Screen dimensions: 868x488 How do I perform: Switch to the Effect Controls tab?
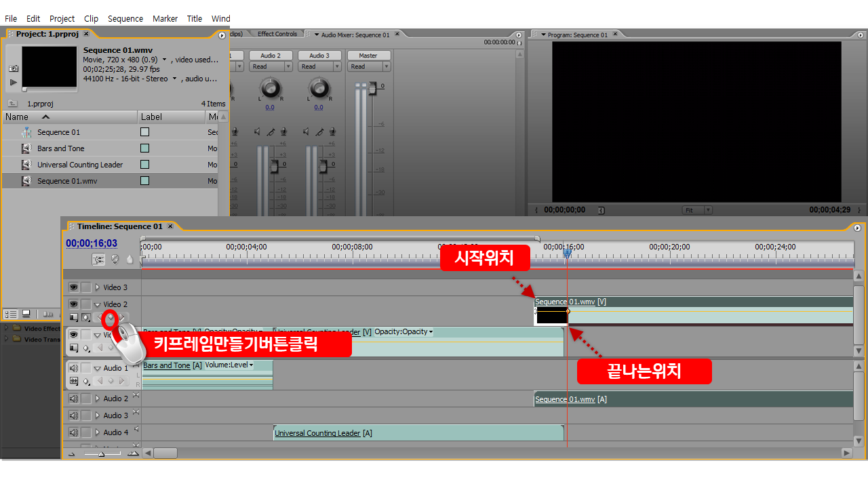click(277, 34)
